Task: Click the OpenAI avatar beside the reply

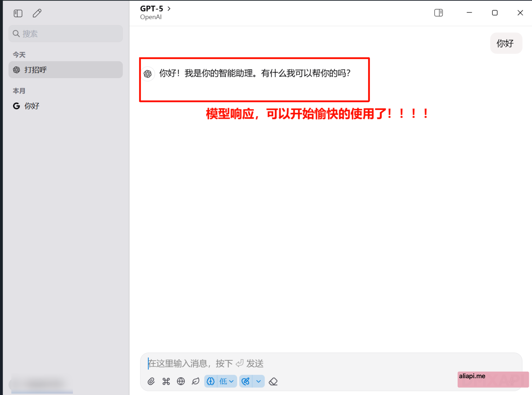Action: coord(148,74)
